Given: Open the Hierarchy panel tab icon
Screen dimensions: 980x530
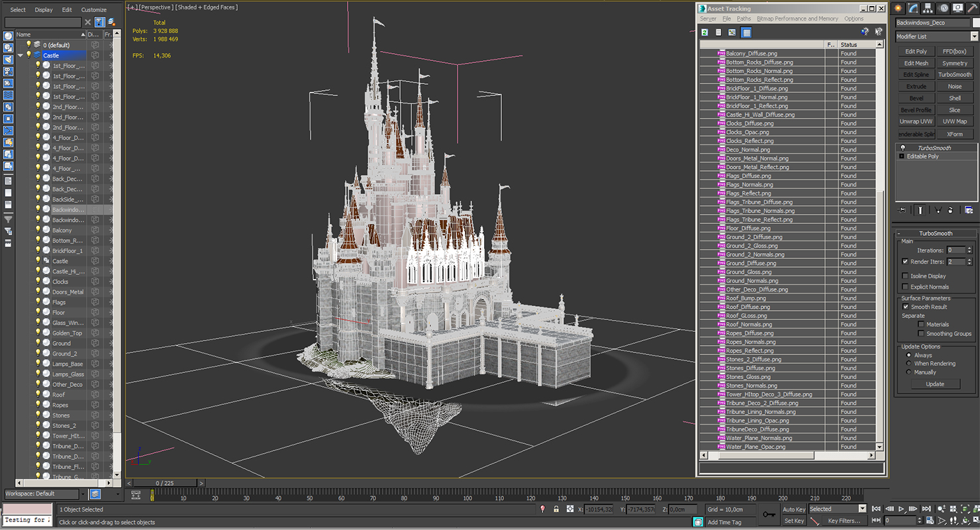Looking at the screenshot, I should [928, 8].
